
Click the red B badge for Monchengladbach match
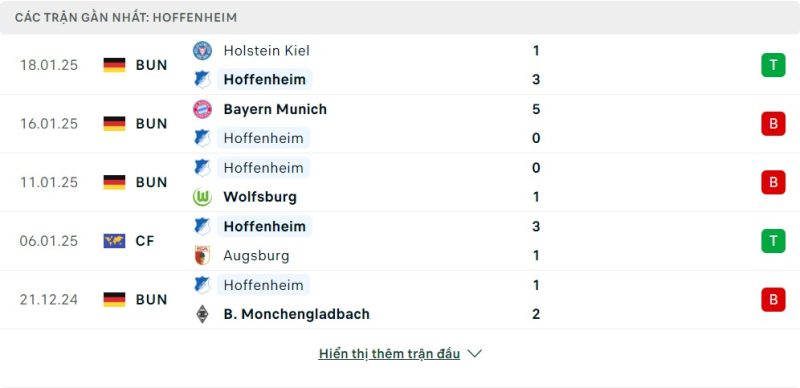click(773, 300)
